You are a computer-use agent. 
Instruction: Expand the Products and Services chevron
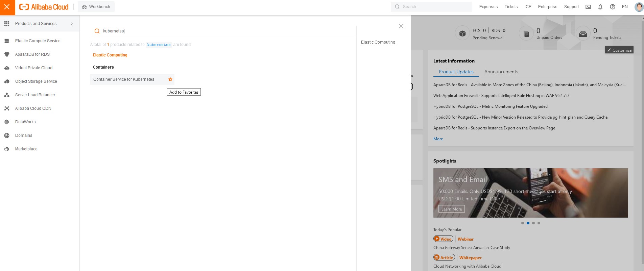pos(72,24)
